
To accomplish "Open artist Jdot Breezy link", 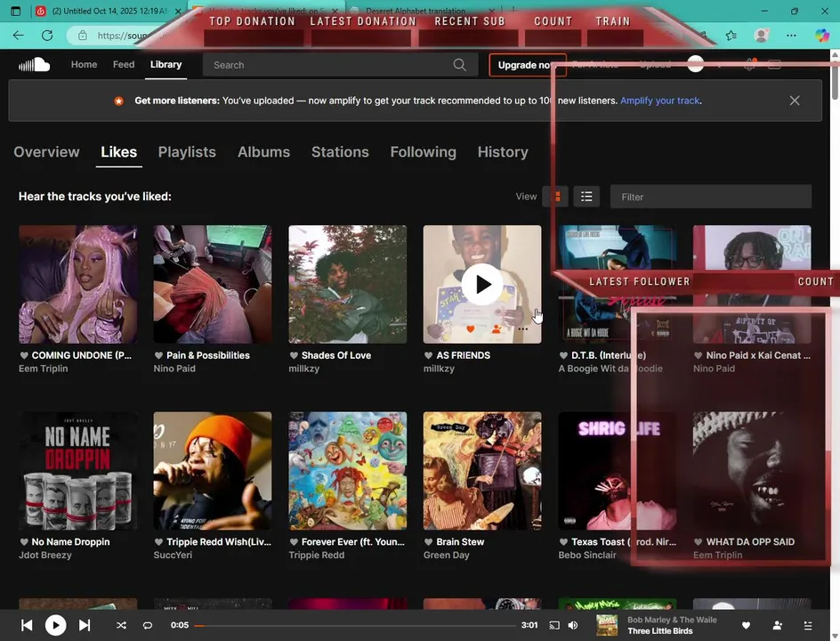I will pyautogui.click(x=45, y=555).
